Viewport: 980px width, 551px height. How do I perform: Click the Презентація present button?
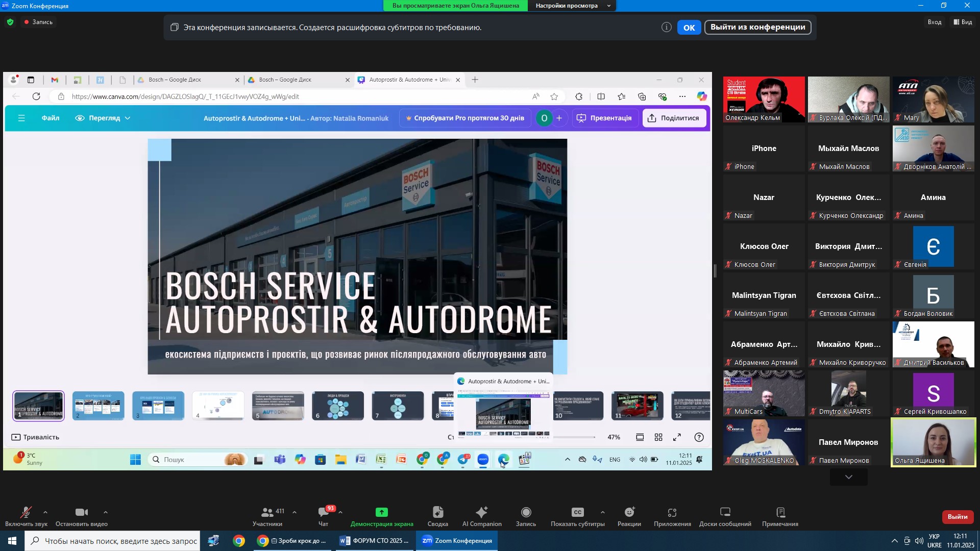605,118
